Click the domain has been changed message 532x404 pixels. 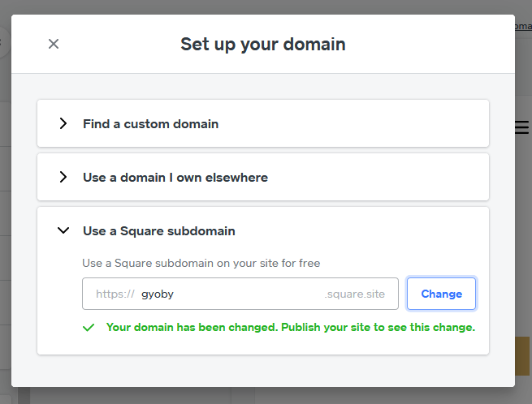pyautogui.click(x=291, y=327)
